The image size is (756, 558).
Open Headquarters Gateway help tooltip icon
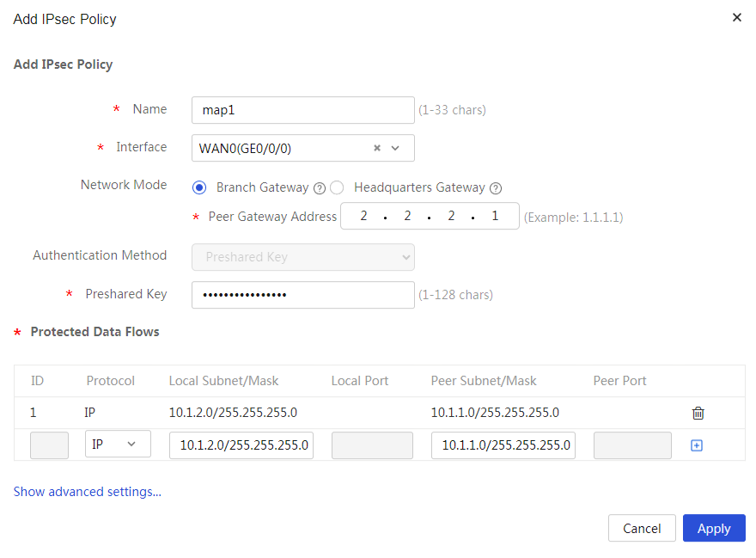click(x=496, y=188)
